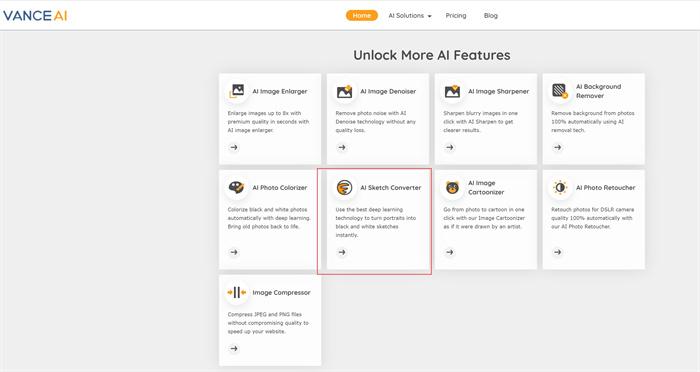Click the AI Image Sharpener icon
Image resolution: width=700 pixels, height=372 pixels.
452,91
